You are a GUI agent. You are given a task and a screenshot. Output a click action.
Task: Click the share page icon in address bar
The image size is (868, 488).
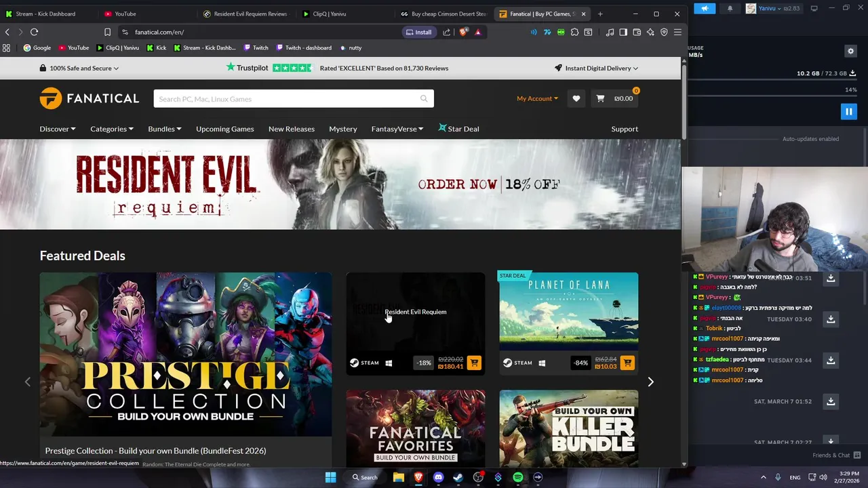point(446,32)
